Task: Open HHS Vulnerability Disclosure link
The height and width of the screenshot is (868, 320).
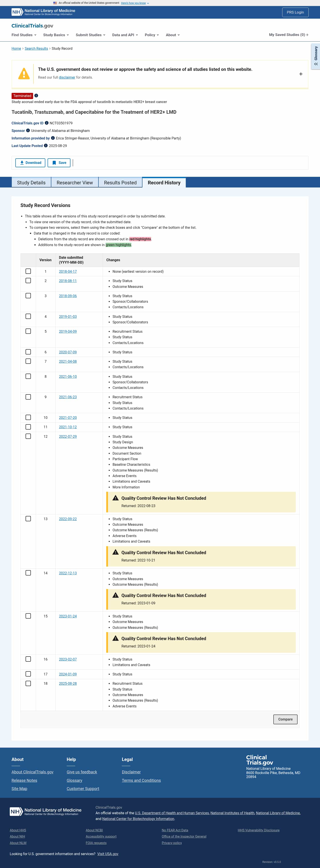Action: click(x=259, y=830)
